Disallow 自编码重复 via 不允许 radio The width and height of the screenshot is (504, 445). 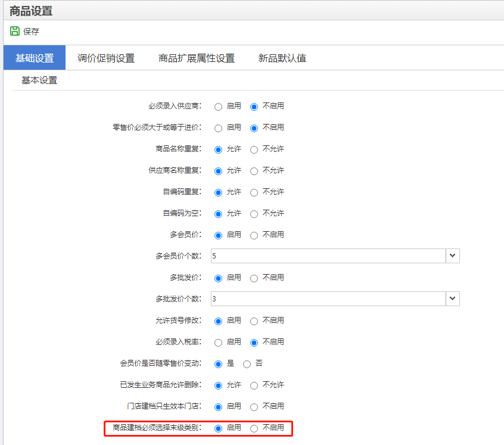coord(254,192)
